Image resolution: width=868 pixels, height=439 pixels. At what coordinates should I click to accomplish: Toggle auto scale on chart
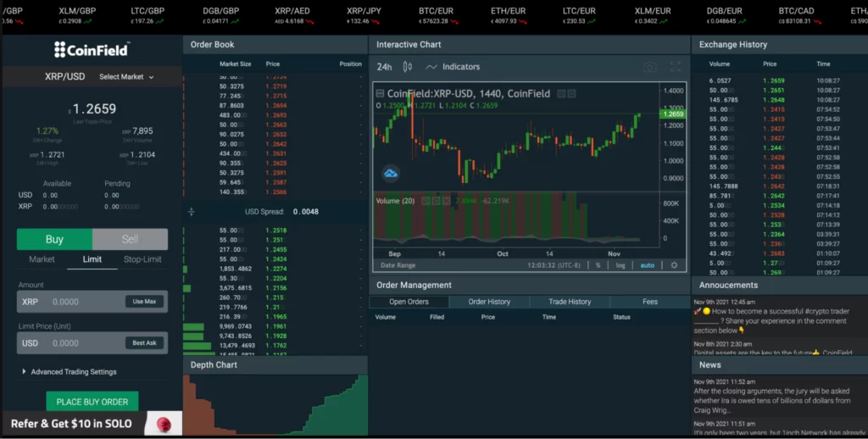pos(647,265)
